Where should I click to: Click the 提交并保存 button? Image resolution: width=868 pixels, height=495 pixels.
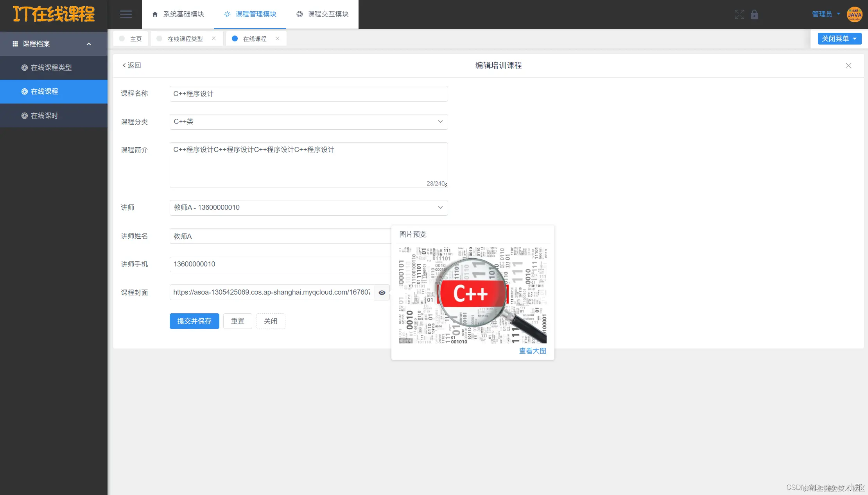coord(194,321)
